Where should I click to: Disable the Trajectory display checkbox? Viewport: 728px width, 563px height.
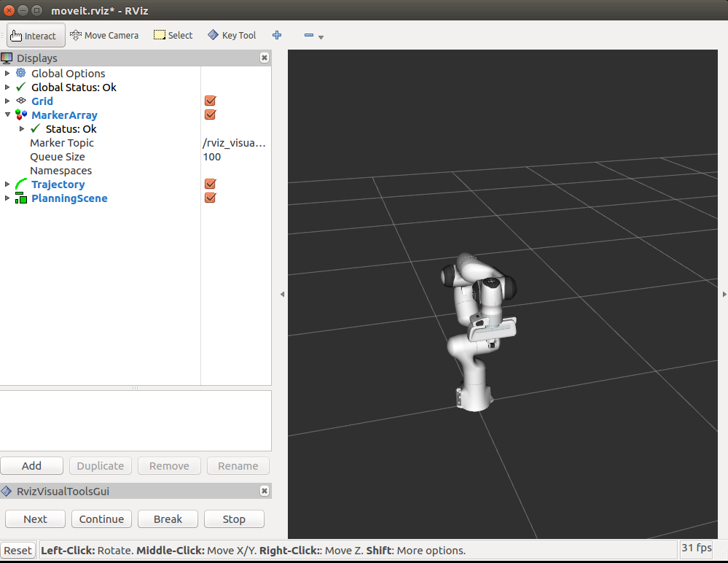point(210,184)
